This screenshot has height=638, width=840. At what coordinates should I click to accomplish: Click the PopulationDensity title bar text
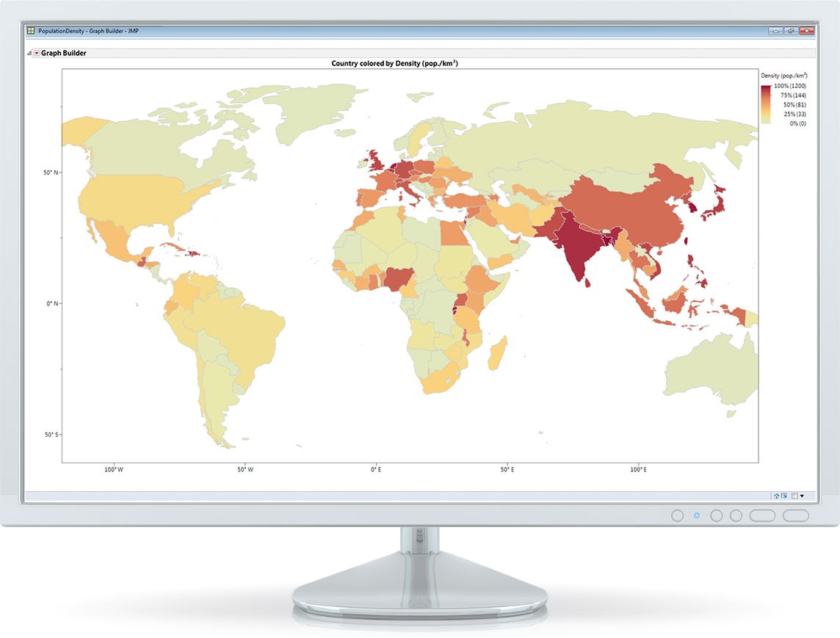click(x=88, y=31)
